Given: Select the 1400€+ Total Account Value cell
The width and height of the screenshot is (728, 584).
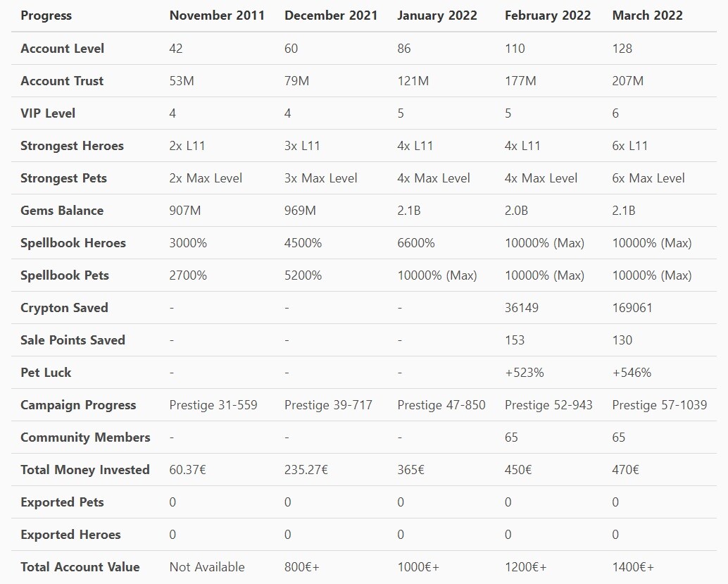Looking at the screenshot, I should pyautogui.click(x=633, y=567).
